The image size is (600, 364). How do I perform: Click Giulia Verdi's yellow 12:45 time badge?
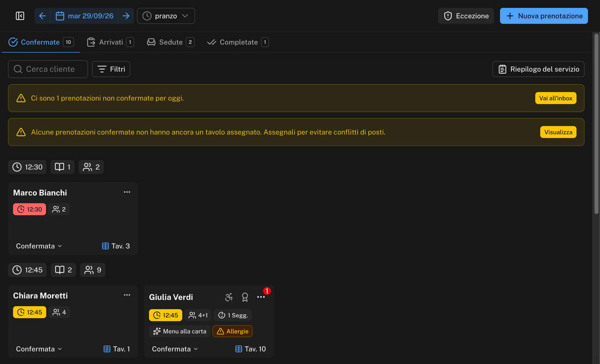[165, 315]
